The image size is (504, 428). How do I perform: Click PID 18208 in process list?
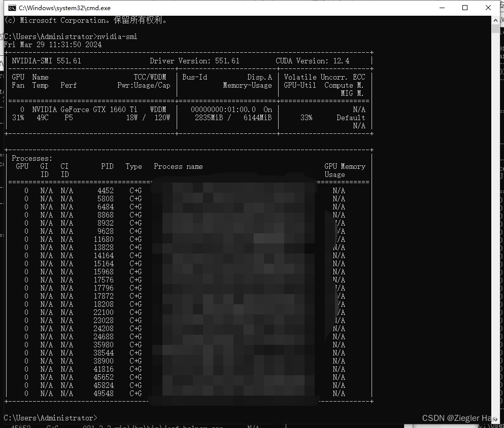[x=104, y=304]
